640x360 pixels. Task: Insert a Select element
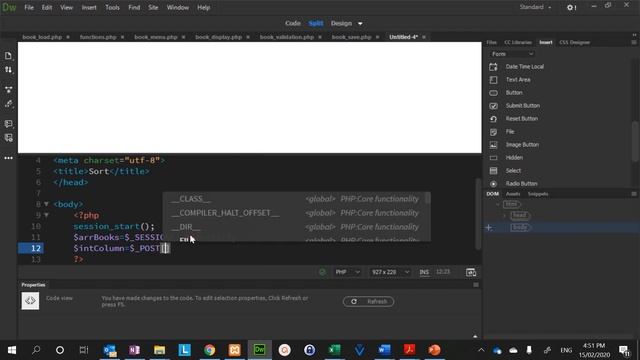(x=513, y=171)
